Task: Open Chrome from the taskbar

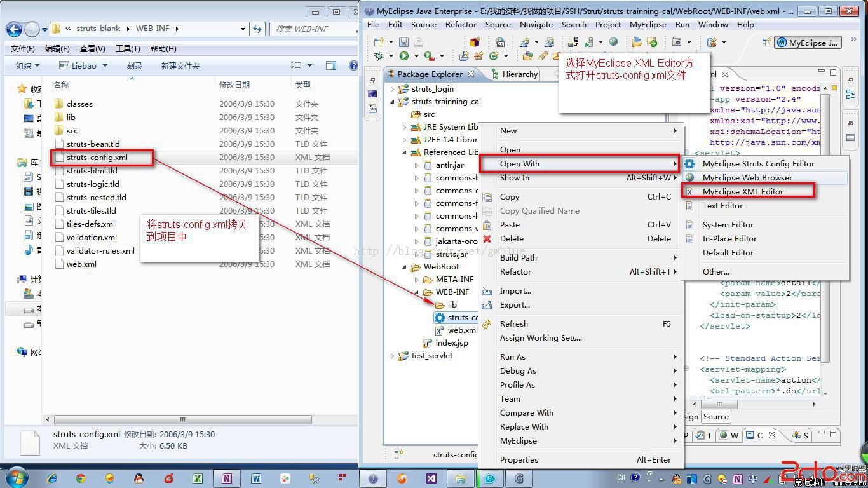Action: click(x=81, y=478)
